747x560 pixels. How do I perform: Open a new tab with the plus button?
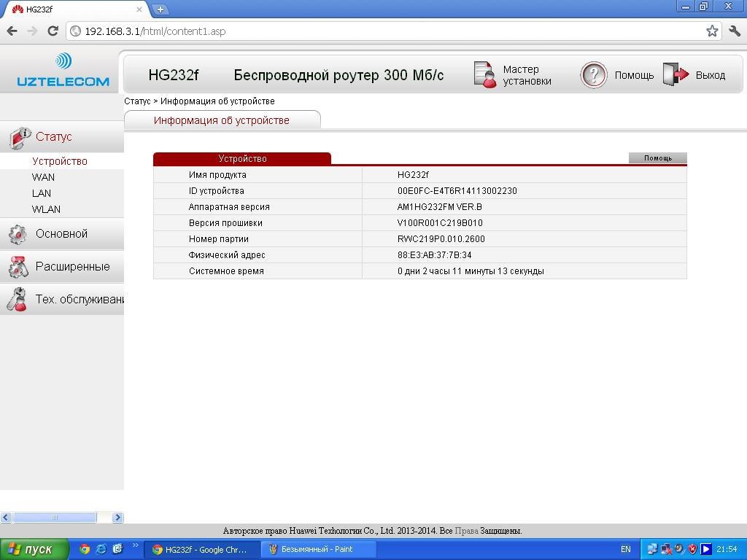(160, 9)
